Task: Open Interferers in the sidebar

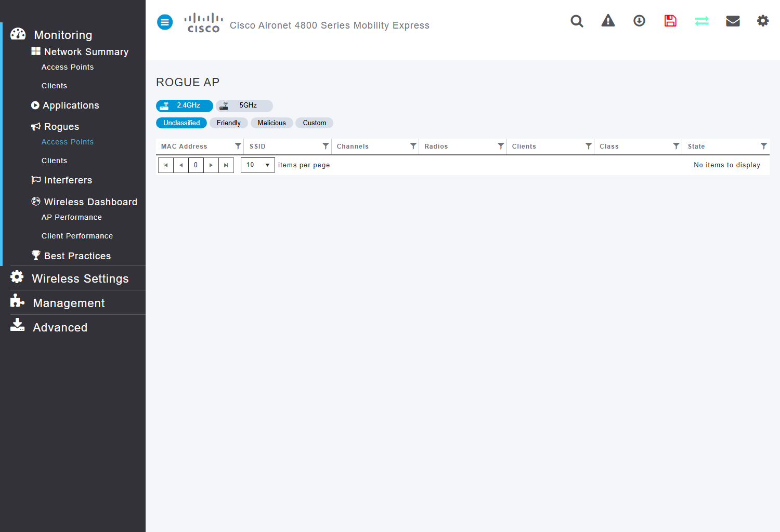Action: [x=68, y=180]
